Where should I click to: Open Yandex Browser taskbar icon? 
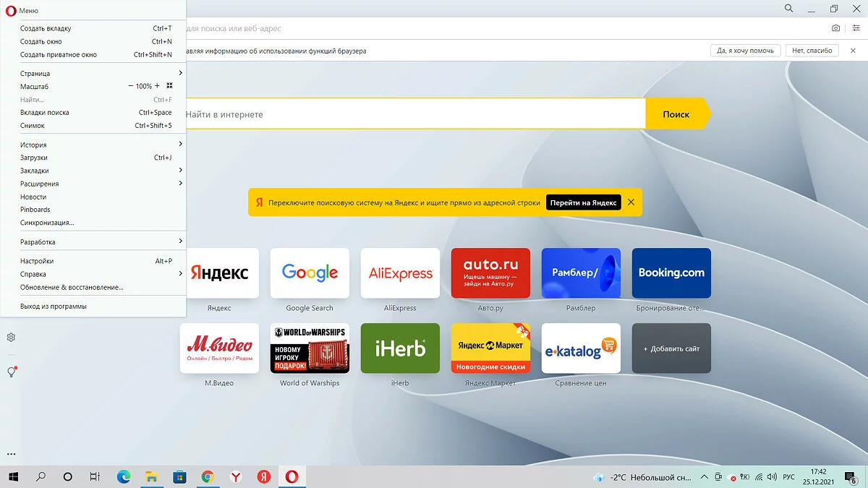[x=236, y=477]
